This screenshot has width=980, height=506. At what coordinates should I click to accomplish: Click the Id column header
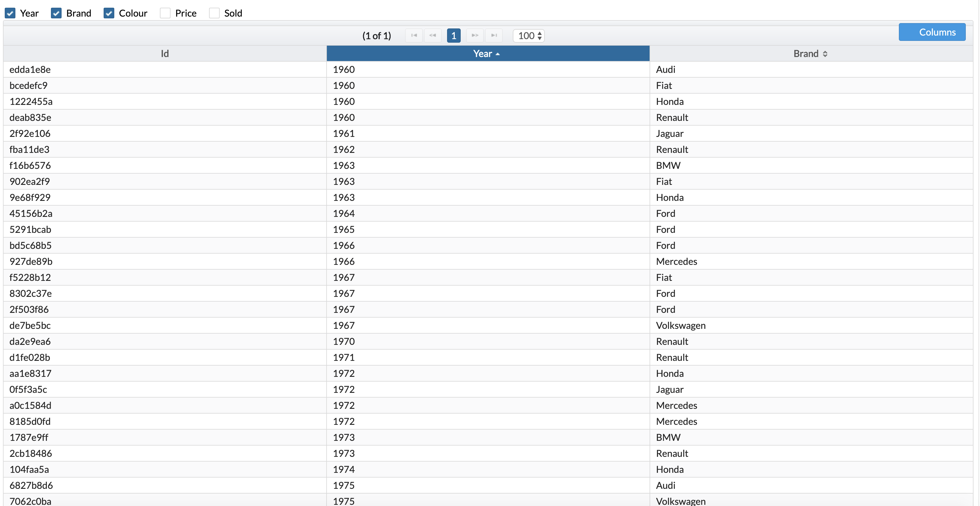pos(165,54)
